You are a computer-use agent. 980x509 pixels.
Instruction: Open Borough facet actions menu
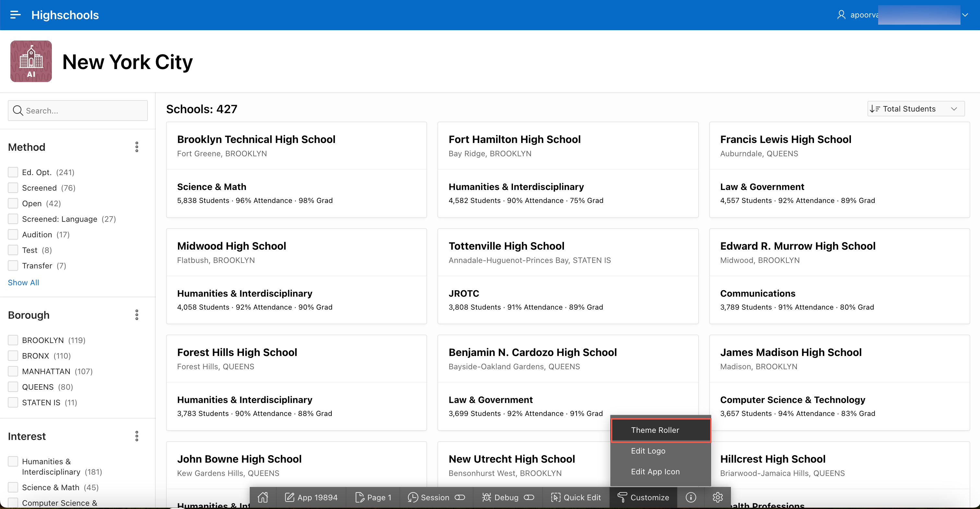click(137, 315)
